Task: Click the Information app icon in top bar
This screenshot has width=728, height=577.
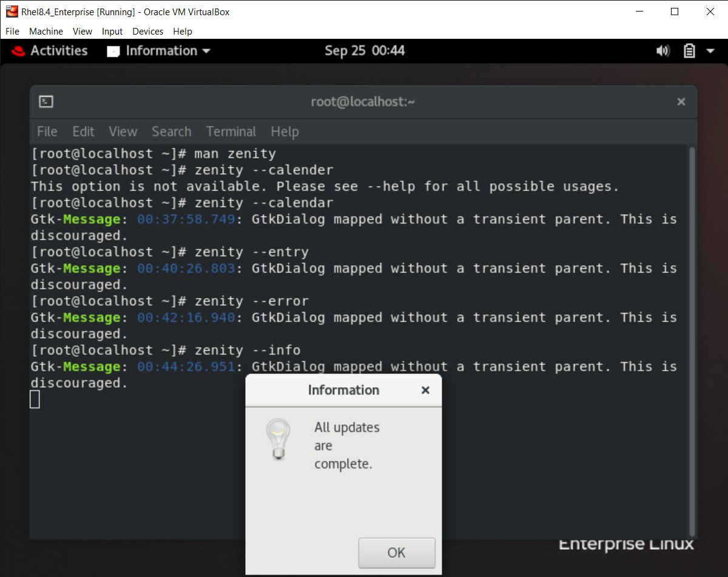Action: (113, 51)
